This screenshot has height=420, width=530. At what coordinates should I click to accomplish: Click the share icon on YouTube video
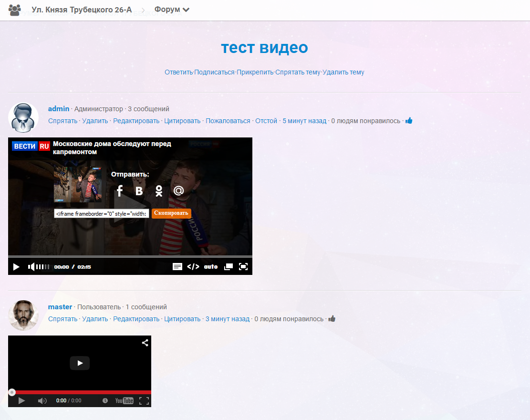[x=145, y=343]
